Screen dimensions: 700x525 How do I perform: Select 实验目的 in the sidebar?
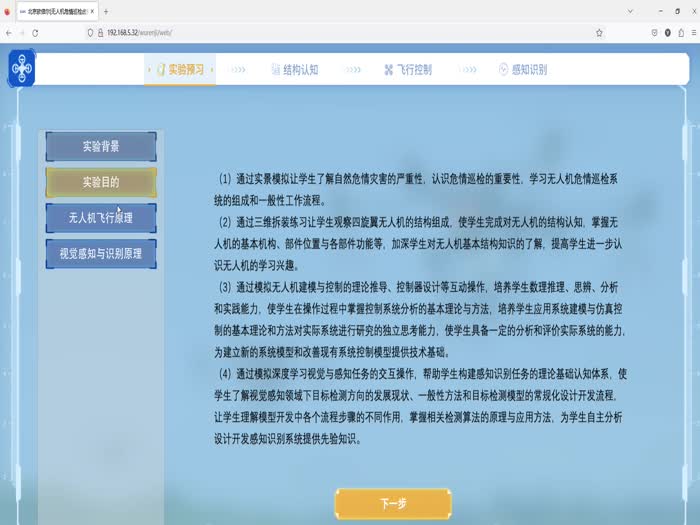click(101, 182)
